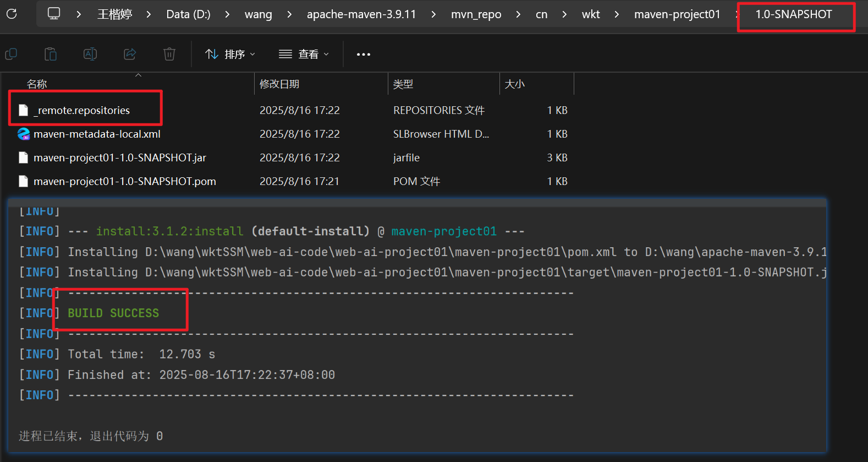Select maven-metadata-local.xml file

pos(97,134)
